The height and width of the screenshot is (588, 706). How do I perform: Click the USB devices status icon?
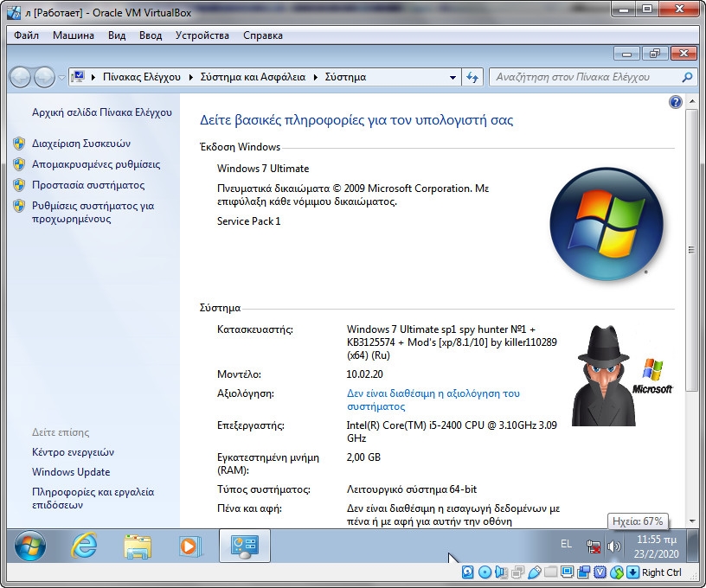[x=535, y=572]
